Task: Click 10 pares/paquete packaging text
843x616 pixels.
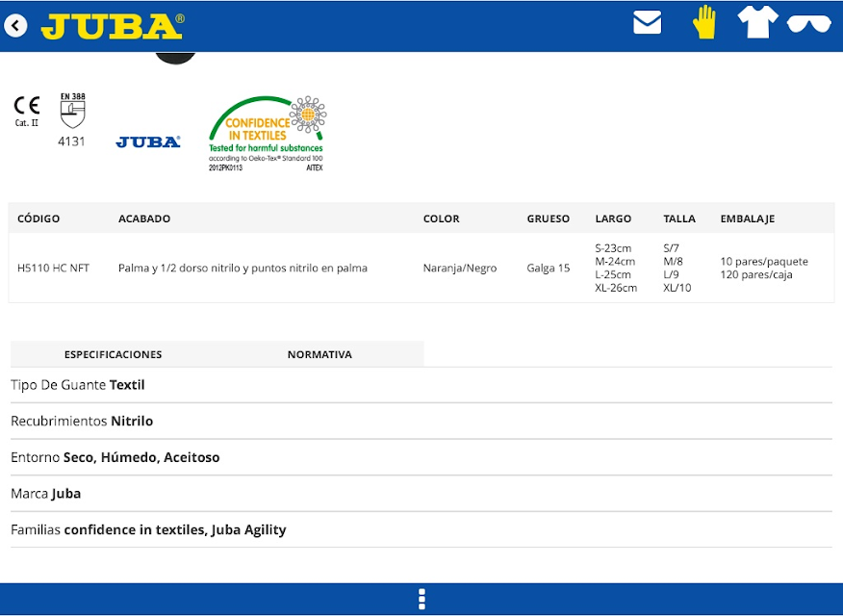Action: coord(764,261)
